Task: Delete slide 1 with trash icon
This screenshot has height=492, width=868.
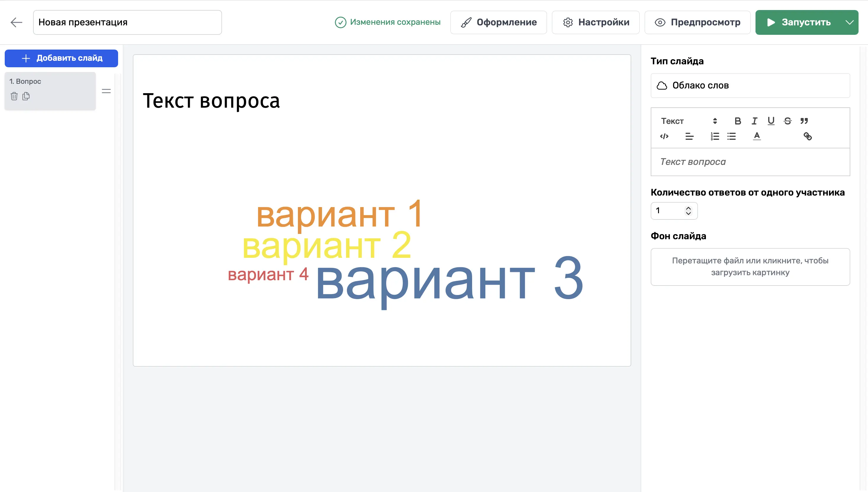Action: (14, 96)
